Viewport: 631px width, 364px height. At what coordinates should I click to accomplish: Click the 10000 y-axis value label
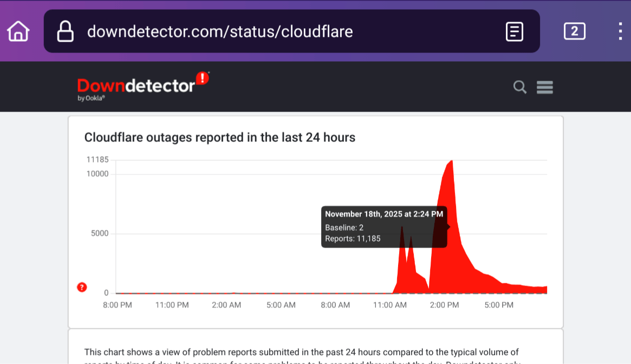point(97,174)
